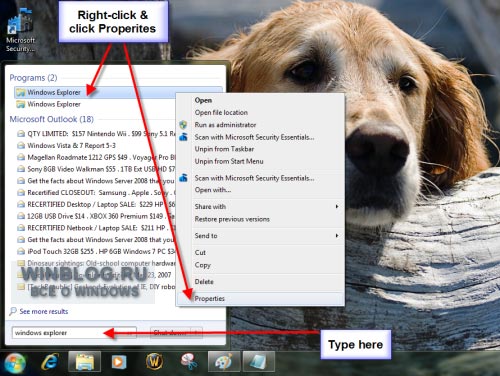500x376 pixels.
Task: Open the Shut down options arrow
Action: [197, 332]
